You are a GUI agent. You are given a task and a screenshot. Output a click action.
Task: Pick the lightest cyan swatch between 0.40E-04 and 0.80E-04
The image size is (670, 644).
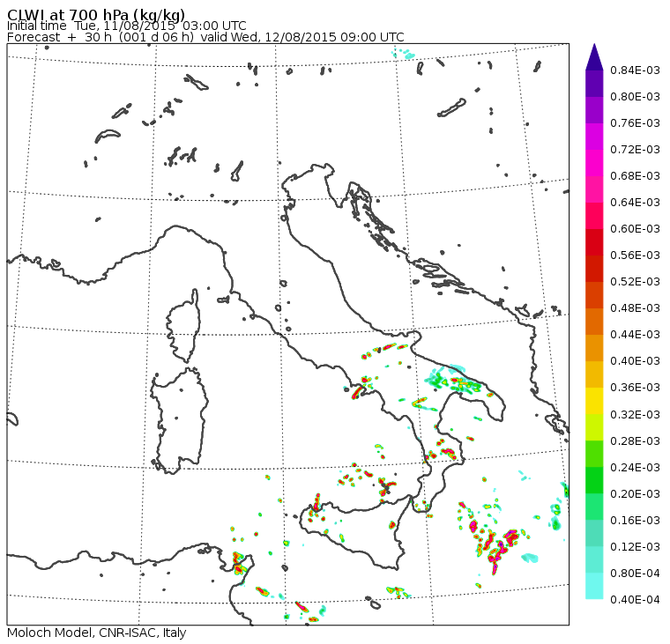(x=594, y=586)
